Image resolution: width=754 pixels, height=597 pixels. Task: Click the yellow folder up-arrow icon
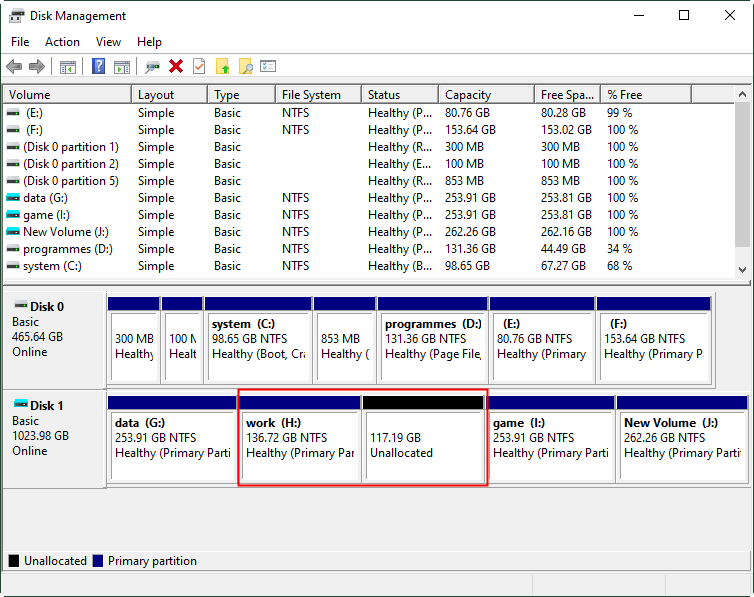pos(223,66)
